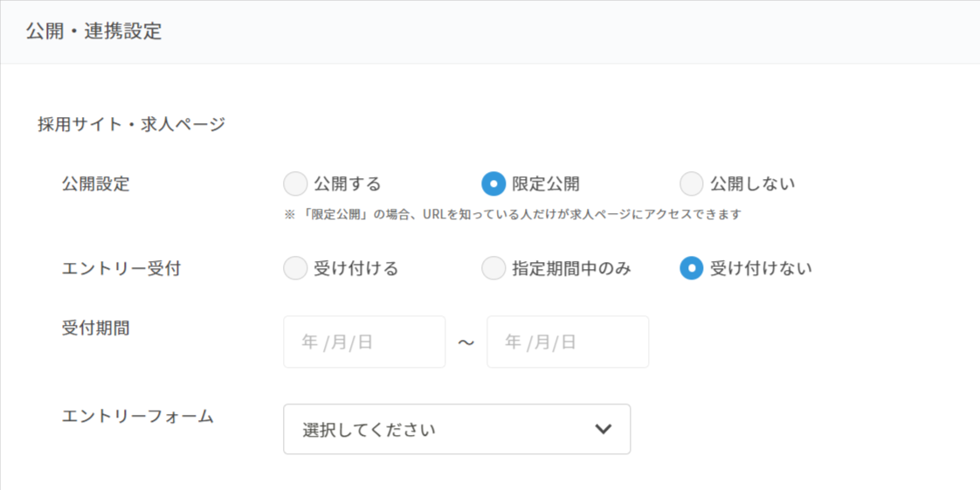
Task: Click the 受付期間 field label
Action: point(96,328)
